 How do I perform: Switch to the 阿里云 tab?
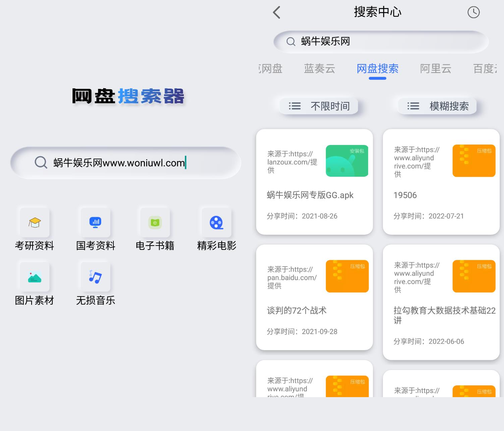[436, 69]
